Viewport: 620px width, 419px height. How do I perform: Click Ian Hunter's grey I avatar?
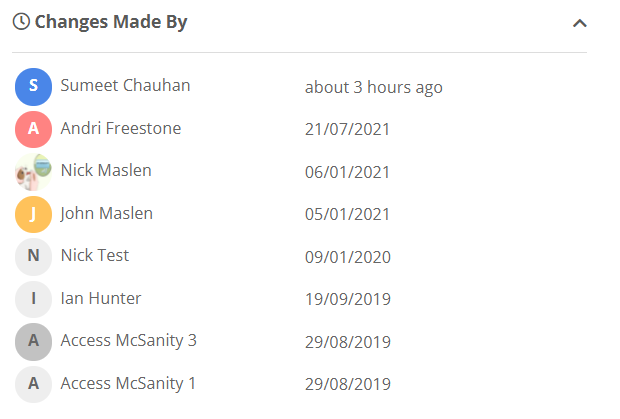[x=33, y=299]
